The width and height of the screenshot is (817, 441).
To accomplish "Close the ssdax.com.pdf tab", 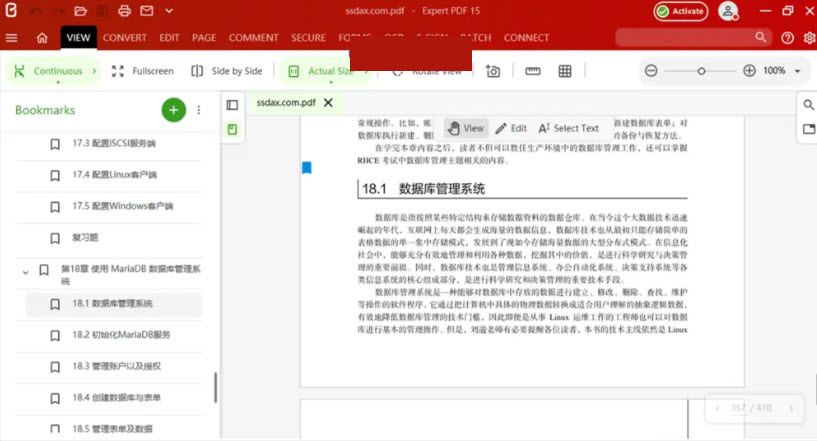I will point(328,102).
